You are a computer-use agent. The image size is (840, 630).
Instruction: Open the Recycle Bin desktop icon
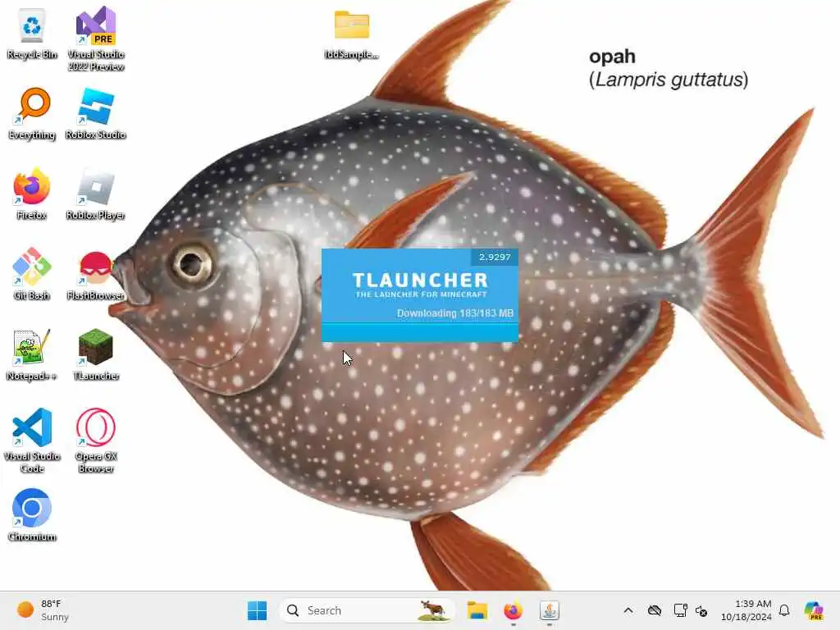[32, 34]
